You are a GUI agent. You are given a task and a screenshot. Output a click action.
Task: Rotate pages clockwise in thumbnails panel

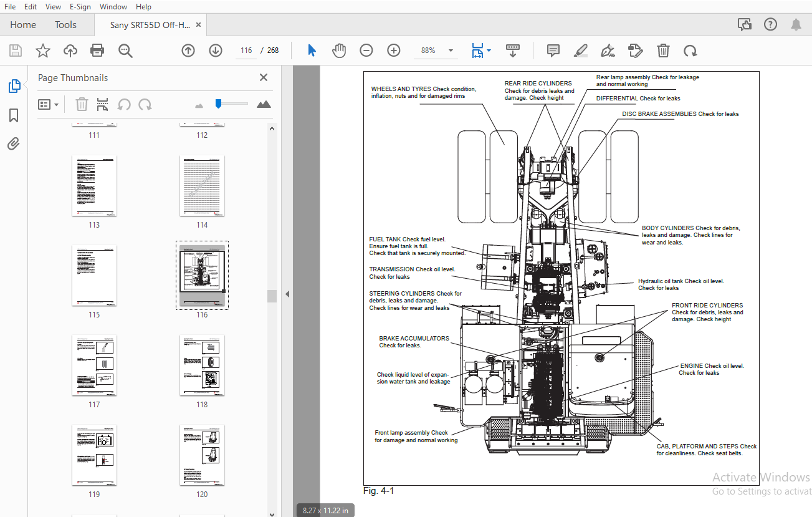pyautogui.click(x=145, y=104)
